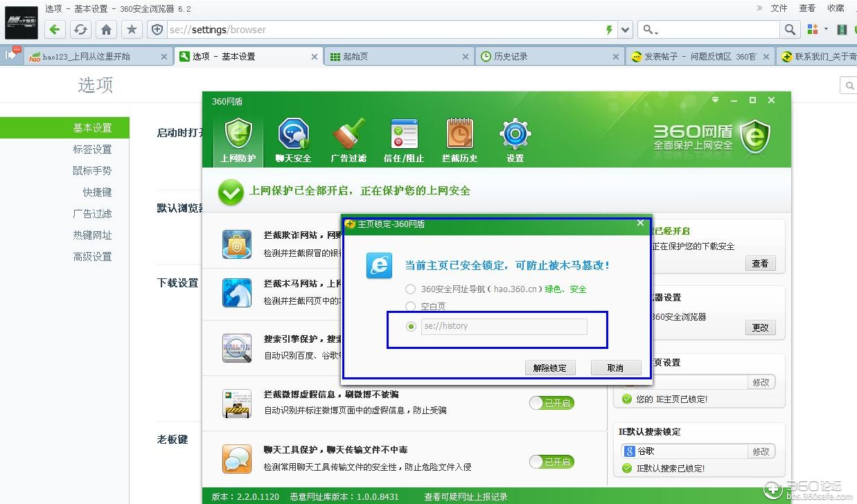This screenshot has width=857, height=504.
Task: Expand the hidden menu chevron at top
Action: click(x=759, y=8)
